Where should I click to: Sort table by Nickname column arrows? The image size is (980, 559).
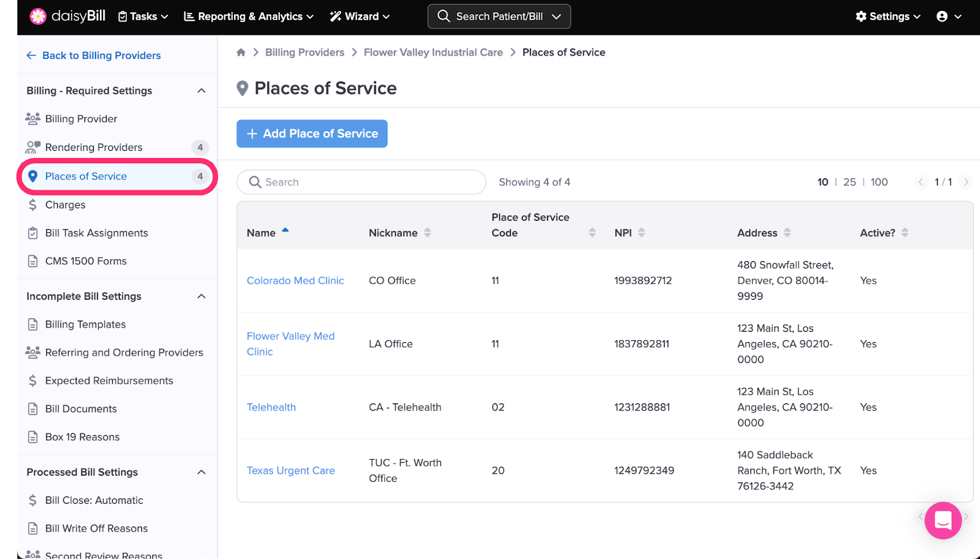[x=428, y=233]
